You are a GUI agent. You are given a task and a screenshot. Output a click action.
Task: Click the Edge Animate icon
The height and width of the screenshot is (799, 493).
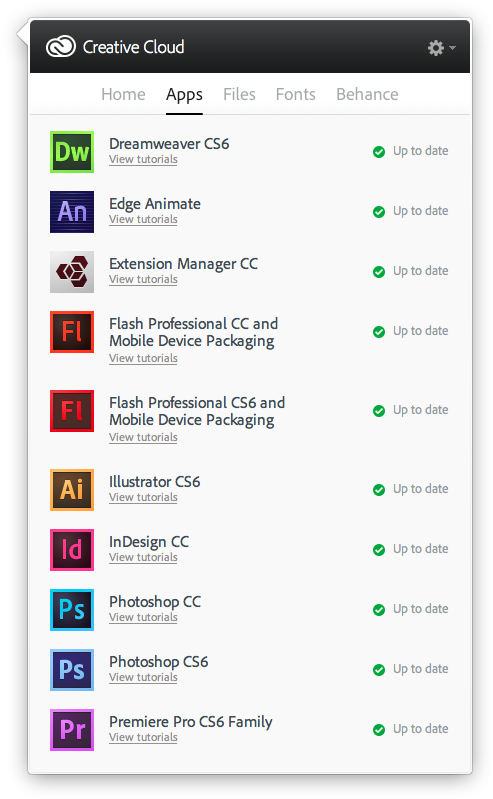click(72, 212)
